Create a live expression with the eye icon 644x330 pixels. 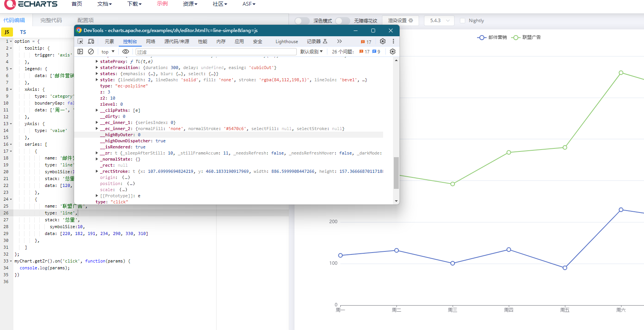[x=126, y=52]
